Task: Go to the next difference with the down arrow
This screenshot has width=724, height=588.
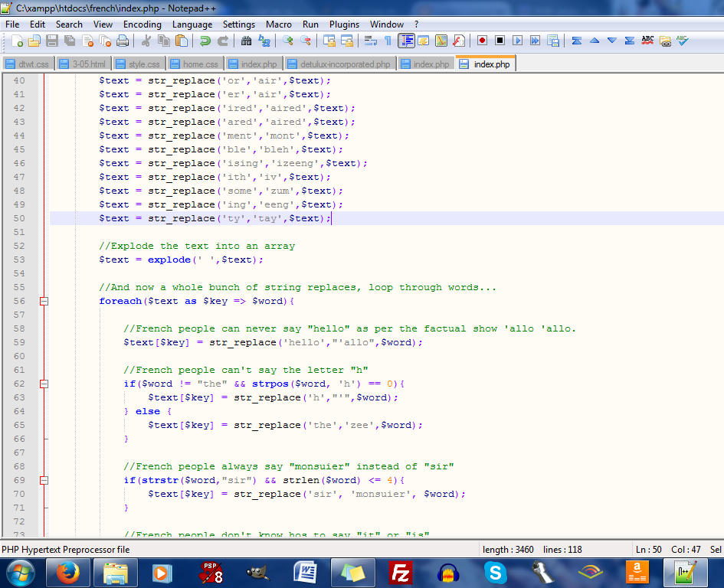Action: pyautogui.click(x=612, y=41)
